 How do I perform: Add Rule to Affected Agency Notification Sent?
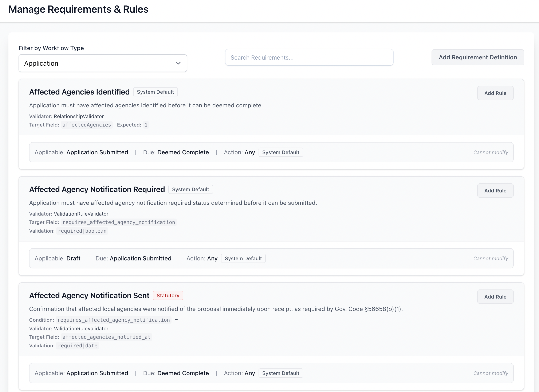[495, 297]
